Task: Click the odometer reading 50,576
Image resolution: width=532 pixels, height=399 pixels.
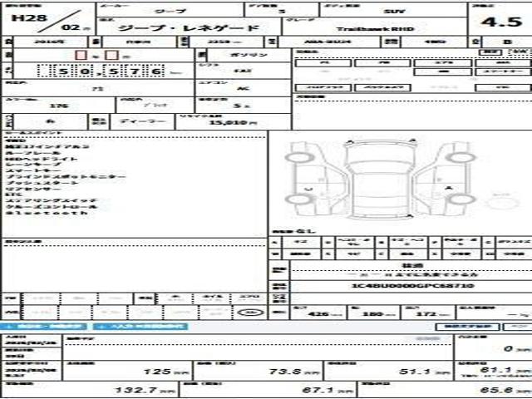Action: click(101, 71)
